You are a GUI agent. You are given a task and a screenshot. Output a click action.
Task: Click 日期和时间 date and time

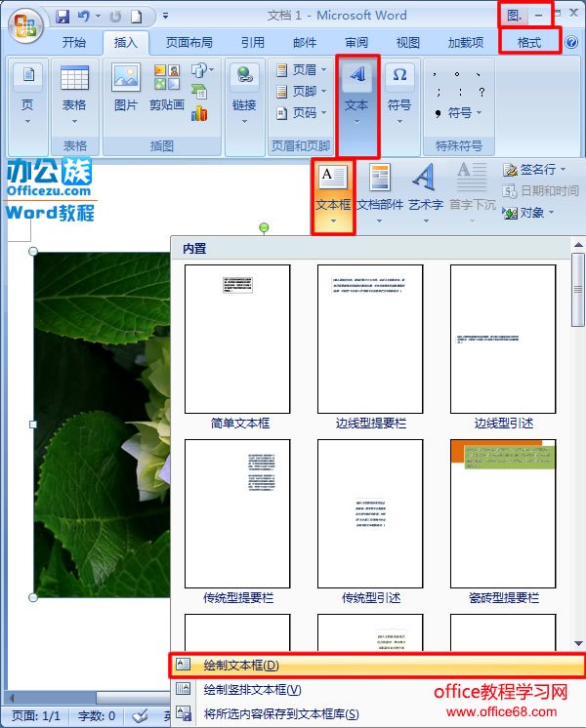pyautogui.click(x=541, y=191)
